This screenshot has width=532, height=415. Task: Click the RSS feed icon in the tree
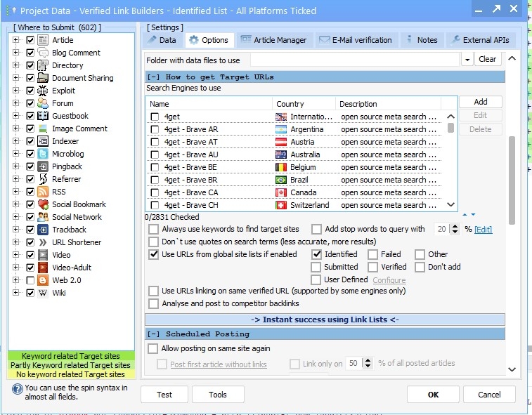click(43, 192)
